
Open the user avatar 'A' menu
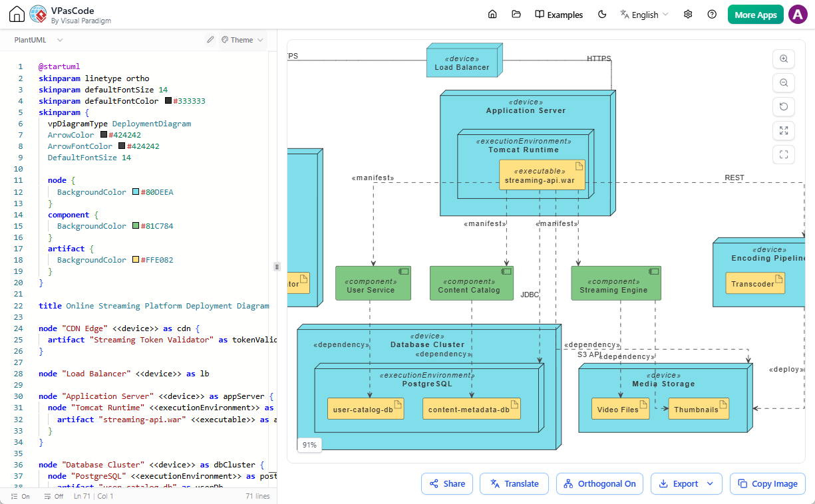(798, 15)
